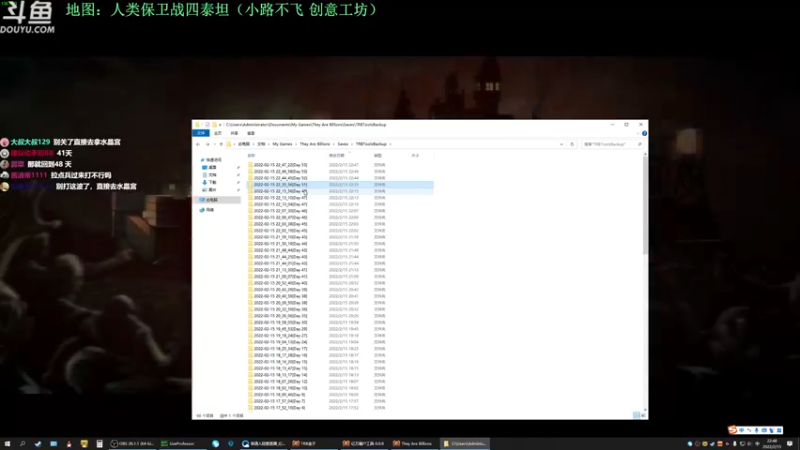Expand the recent locations dropdown arrow
The image size is (800, 450).
(214, 144)
